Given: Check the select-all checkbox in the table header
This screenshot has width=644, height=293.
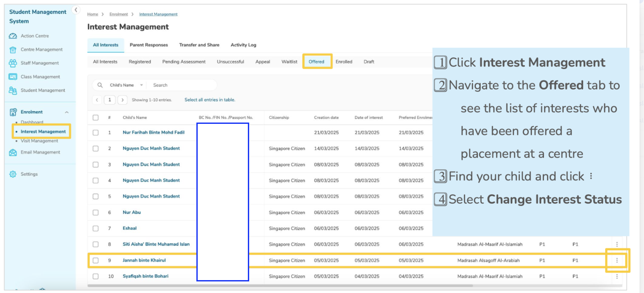Looking at the screenshot, I should tap(95, 118).
